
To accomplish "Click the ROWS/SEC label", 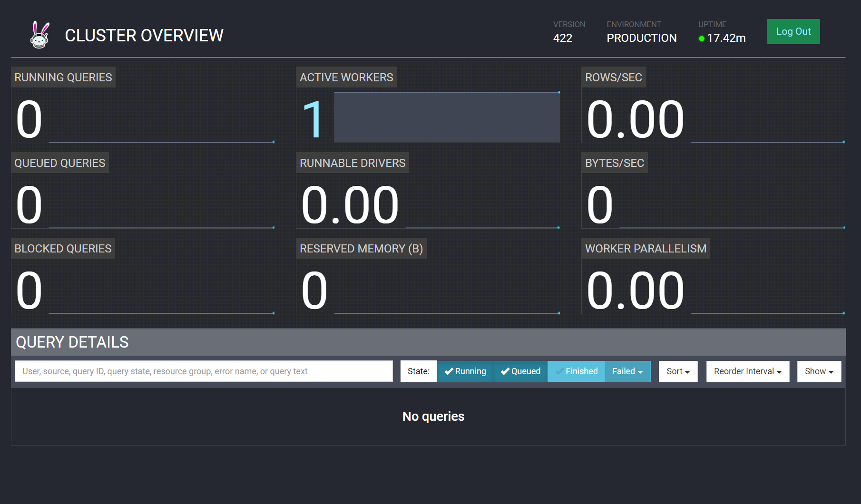I will click(x=614, y=77).
